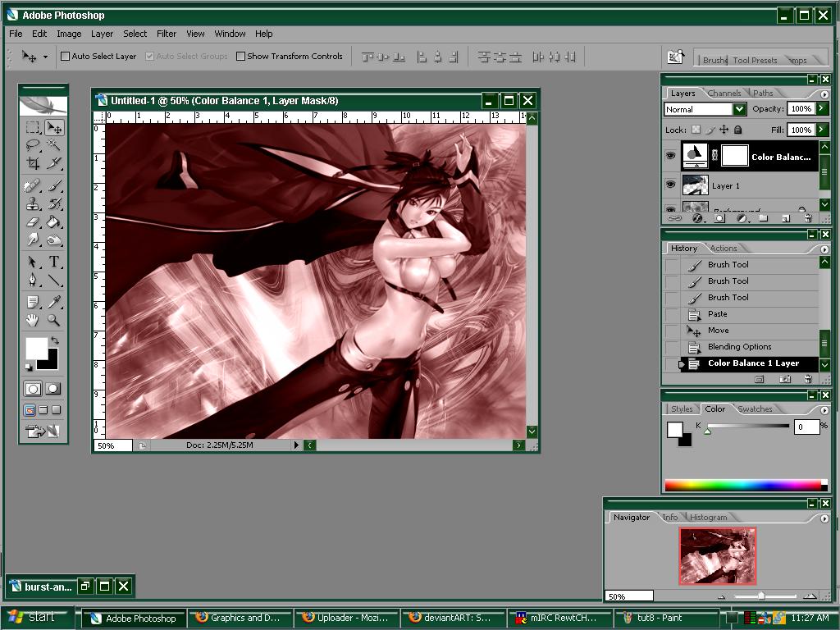Click Jump to ImageReady icon
This screenshot has width=840, height=630.
coord(43,431)
